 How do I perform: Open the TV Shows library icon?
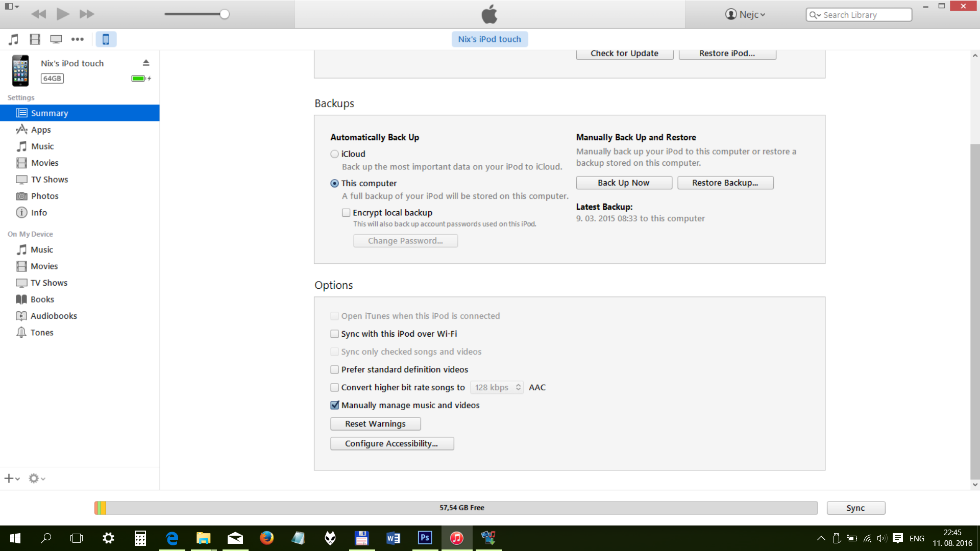(x=56, y=39)
